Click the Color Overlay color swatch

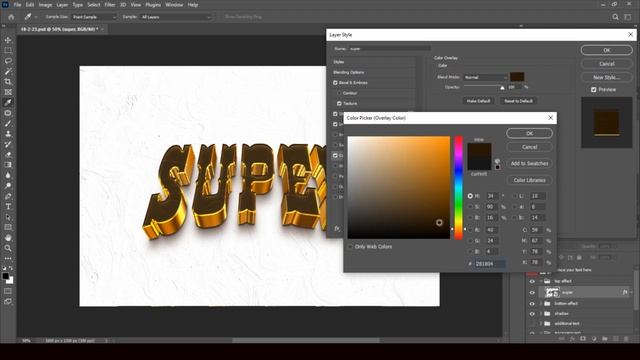pos(517,77)
